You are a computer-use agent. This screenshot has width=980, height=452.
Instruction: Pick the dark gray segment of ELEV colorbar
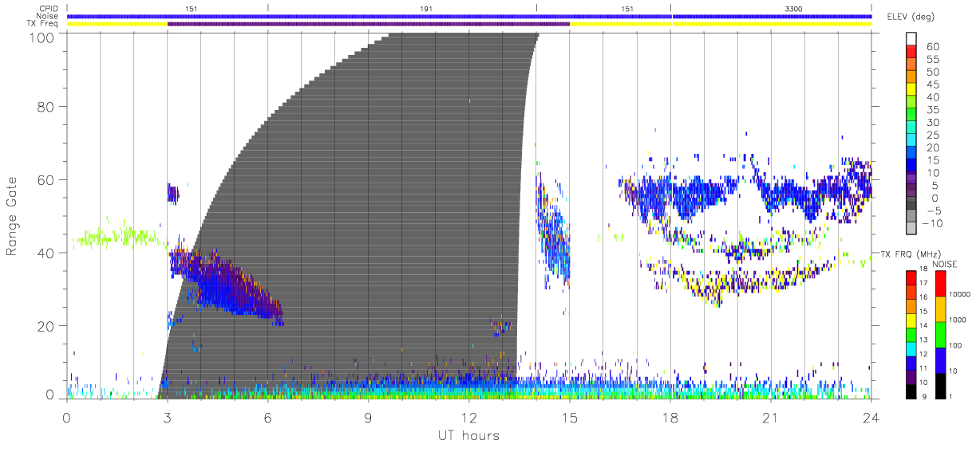click(x=911, y=204)
